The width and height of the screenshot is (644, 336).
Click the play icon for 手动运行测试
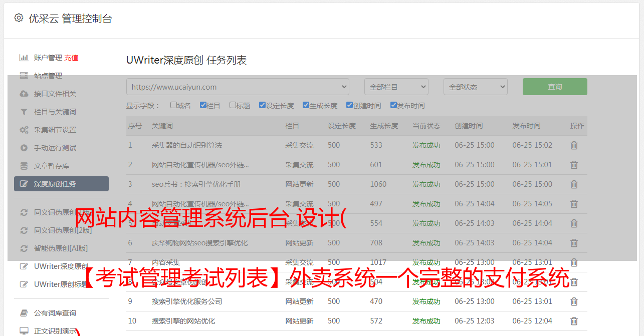point(24,148)
